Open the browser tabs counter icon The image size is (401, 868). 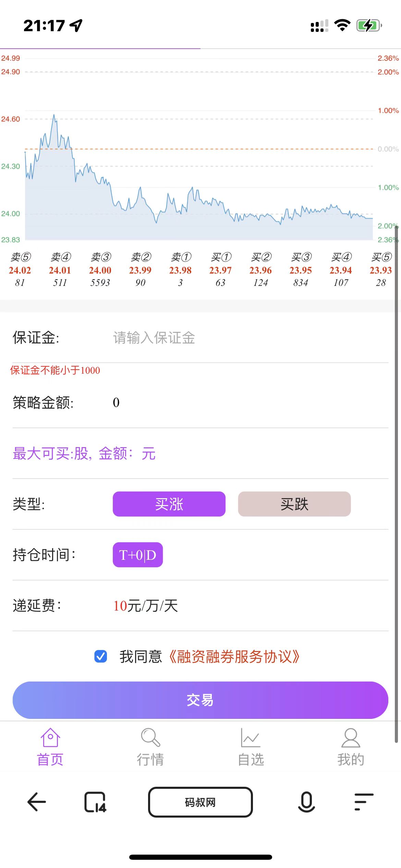pos(95,802)
